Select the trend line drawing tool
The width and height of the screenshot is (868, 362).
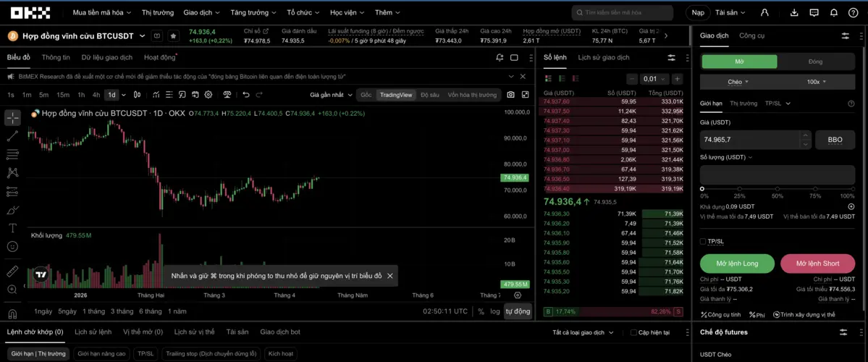12,136
